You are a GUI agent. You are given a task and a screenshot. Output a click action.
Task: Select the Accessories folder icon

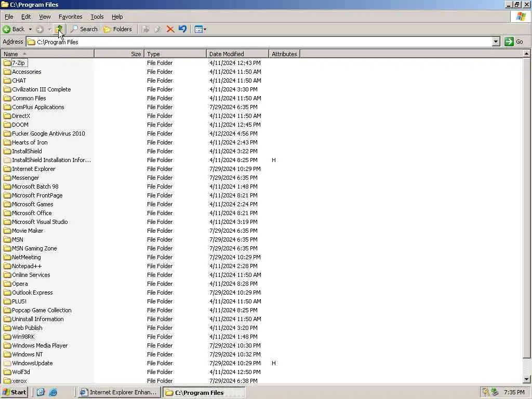[7, 72]
